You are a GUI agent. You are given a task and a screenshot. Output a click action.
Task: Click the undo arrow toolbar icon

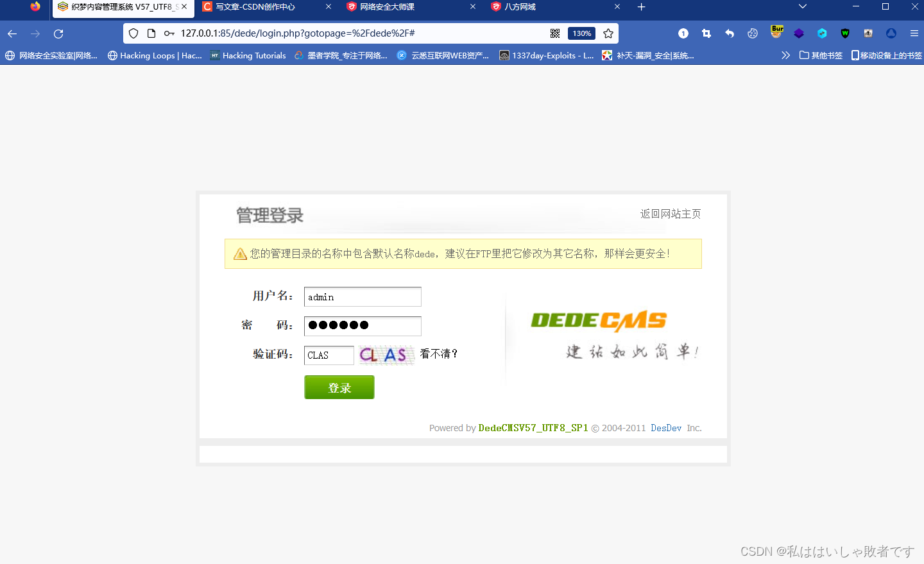[x=730, y=33]
